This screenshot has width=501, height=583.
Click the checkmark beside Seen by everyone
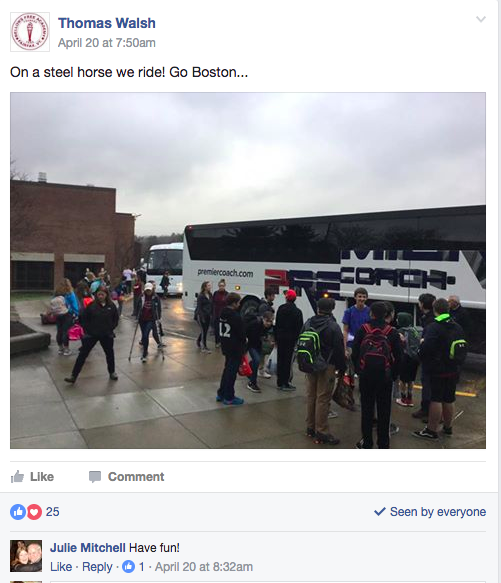click(x=380, y=512)
